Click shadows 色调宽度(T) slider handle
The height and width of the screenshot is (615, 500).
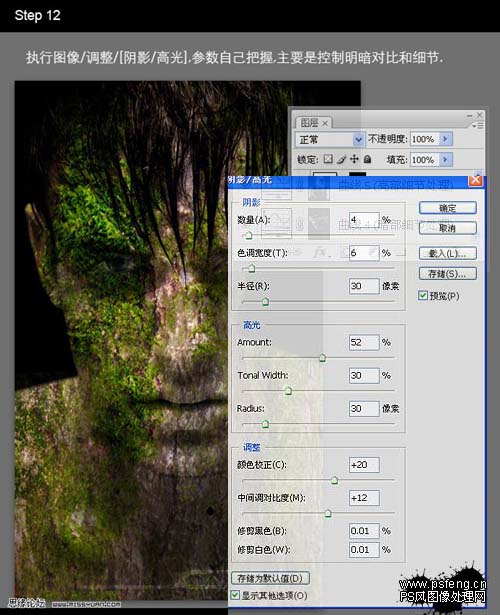(x=251, y=269)
